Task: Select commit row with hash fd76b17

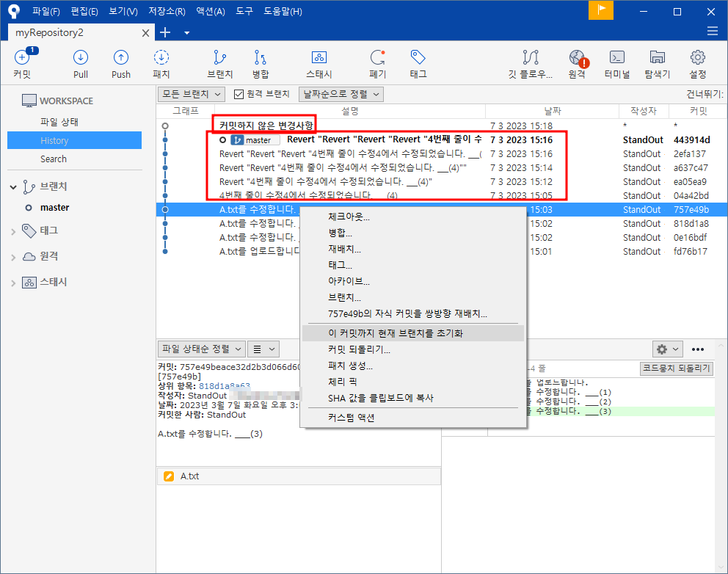Action: coord(441,251)
